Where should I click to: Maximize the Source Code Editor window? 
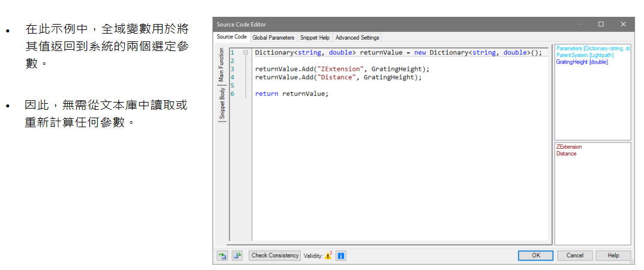click(x=601, y=24)
